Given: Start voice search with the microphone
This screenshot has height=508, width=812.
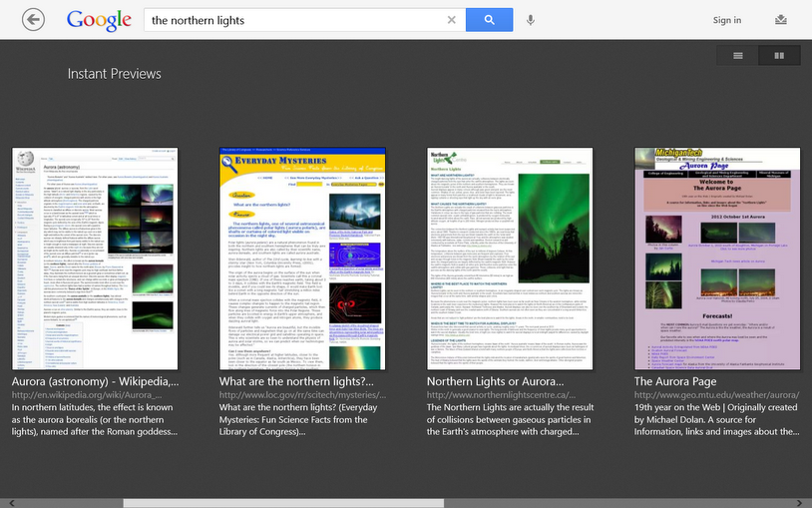Looking at the screenshot, I should [531, 20].
